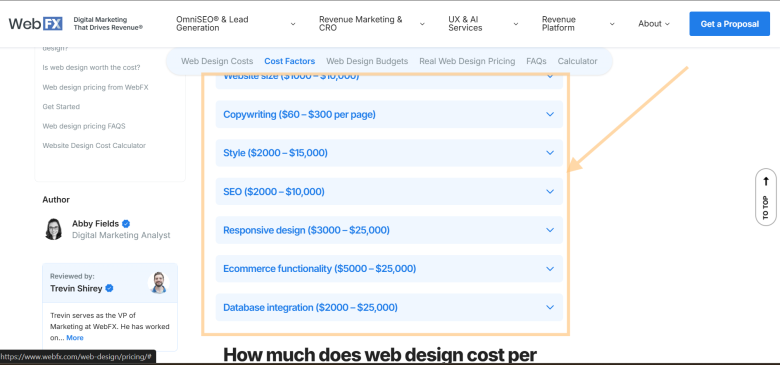Click Abby Fields author name
780x365 pixels.
[96, 224]
